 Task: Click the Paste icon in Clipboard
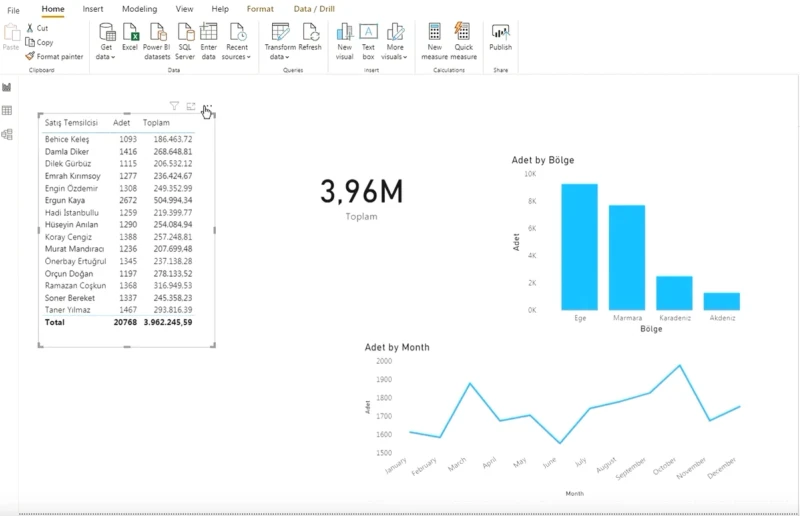11,37
